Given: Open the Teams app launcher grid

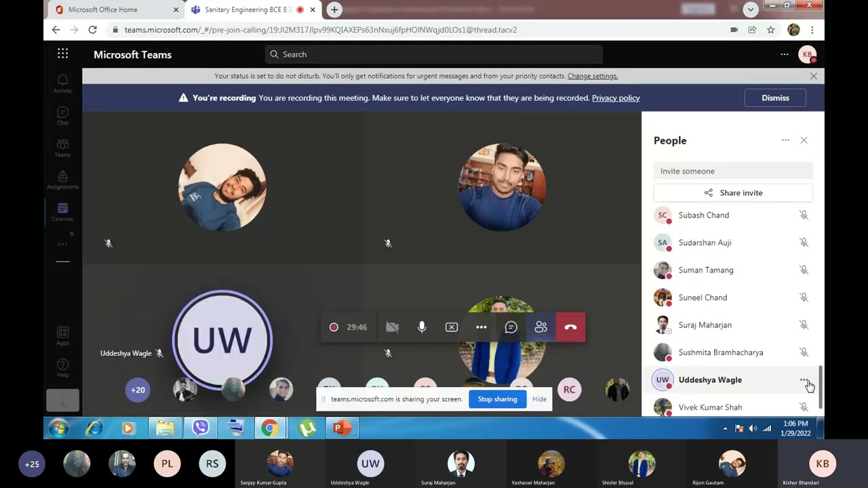Looking at the screenshot, I should pos(62,54).
